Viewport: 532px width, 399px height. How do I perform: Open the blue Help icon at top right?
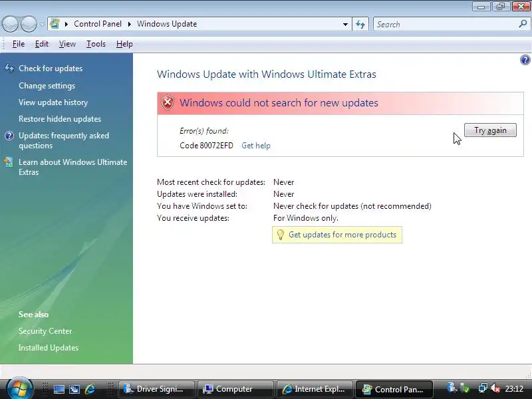[525, 60]
